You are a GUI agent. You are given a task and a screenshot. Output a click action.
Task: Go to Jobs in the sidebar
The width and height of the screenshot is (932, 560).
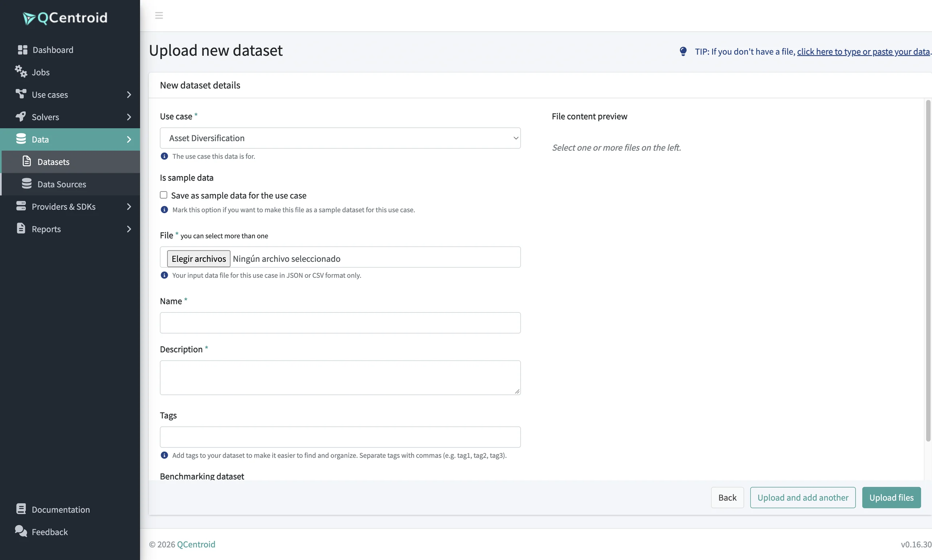point(70,72)
